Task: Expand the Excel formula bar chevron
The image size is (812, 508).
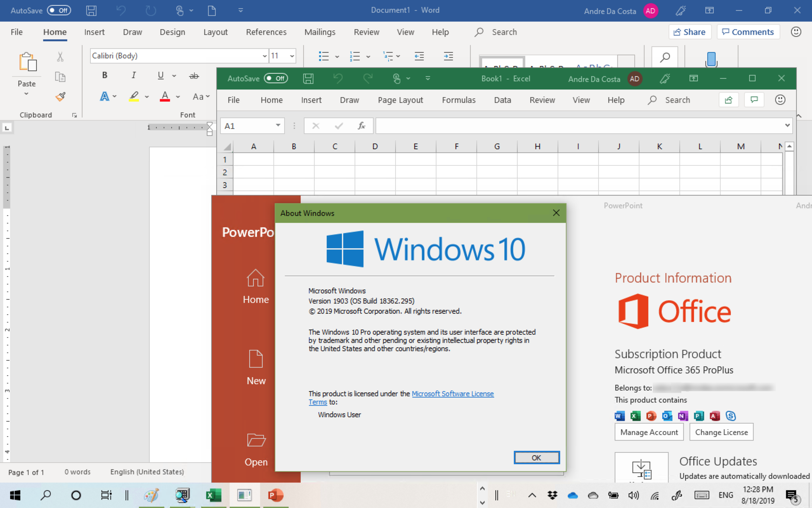Action: pyautogui.click(x=787, y=125)
